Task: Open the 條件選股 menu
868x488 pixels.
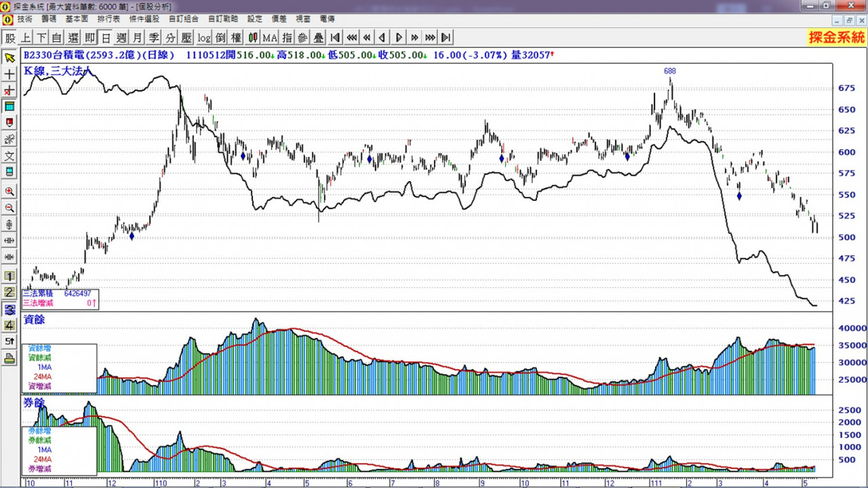Action: point(144,19)
